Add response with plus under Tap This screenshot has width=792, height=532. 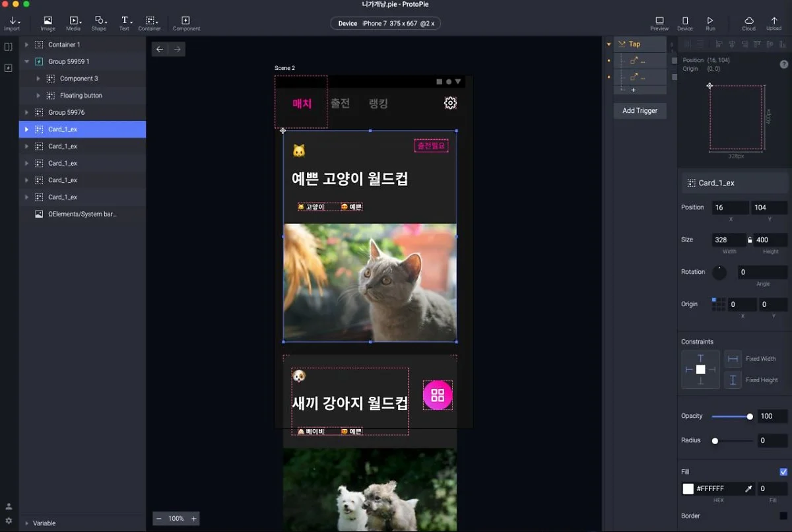pos(633,90)
